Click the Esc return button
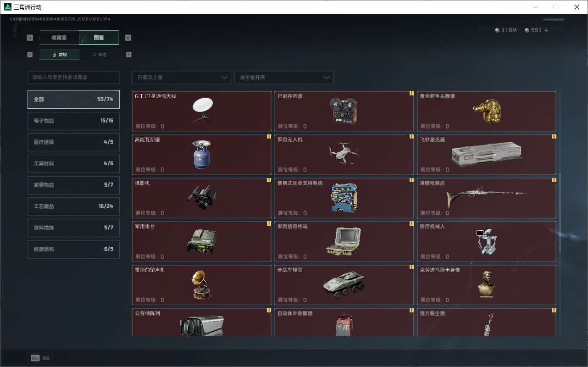 click(40, 358)
